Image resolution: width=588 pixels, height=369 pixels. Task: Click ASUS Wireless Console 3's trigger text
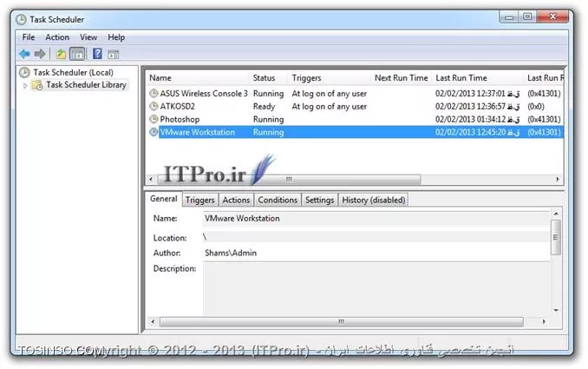pyautogui.click(x=330, y=94)
